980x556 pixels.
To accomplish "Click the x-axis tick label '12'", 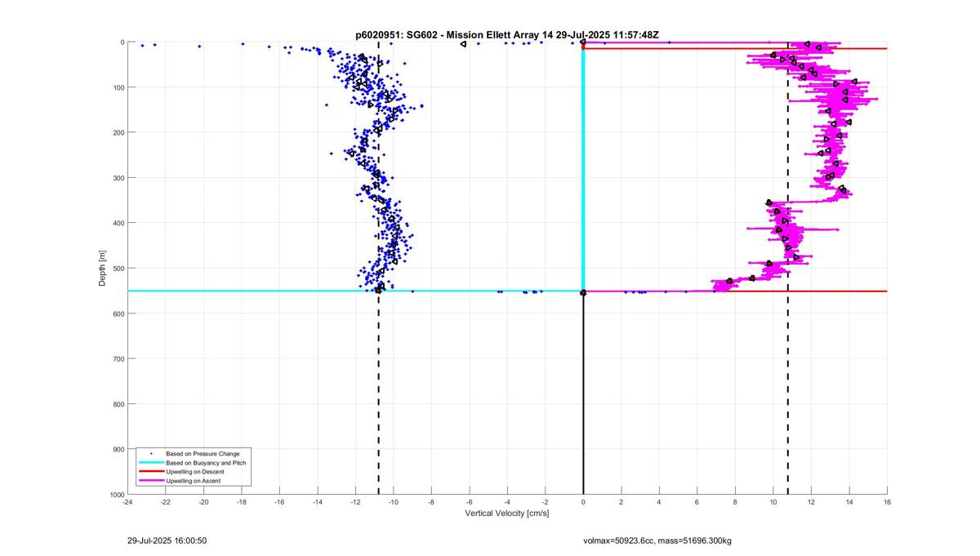I will pyautogui.click(x=811, y=503).
